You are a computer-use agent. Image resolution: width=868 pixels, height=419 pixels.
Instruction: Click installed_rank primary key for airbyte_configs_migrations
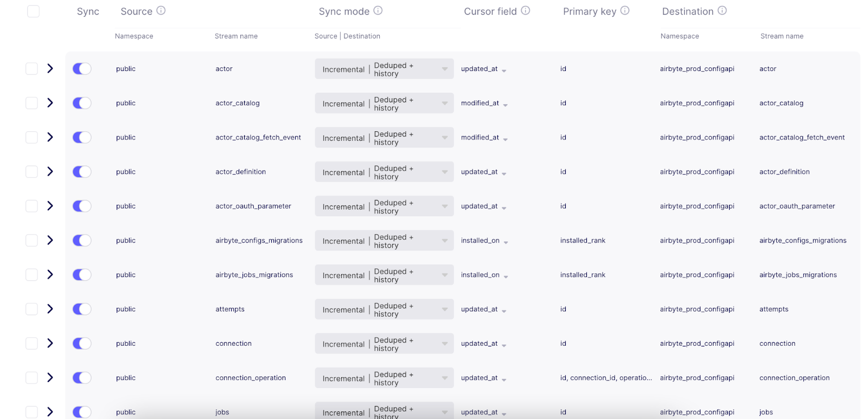[583, 241]
